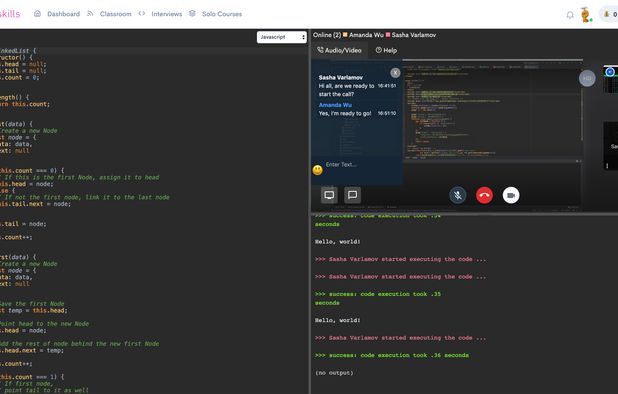This screenshot has height=394, width=618.
Task: Toggle the camera video button
Action: [511, 195]
